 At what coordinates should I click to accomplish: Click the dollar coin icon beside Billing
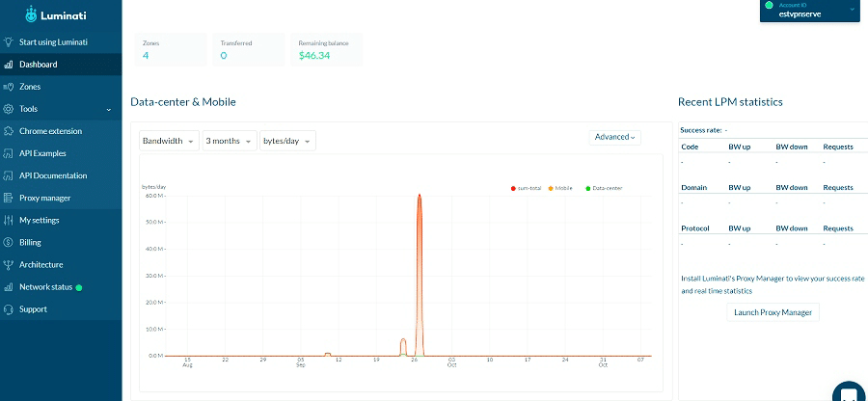pyautogui.click(x=9, y=242)
